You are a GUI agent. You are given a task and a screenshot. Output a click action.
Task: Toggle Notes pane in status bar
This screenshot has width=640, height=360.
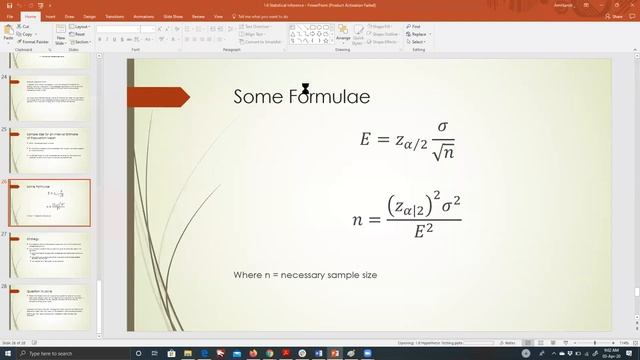508,343
